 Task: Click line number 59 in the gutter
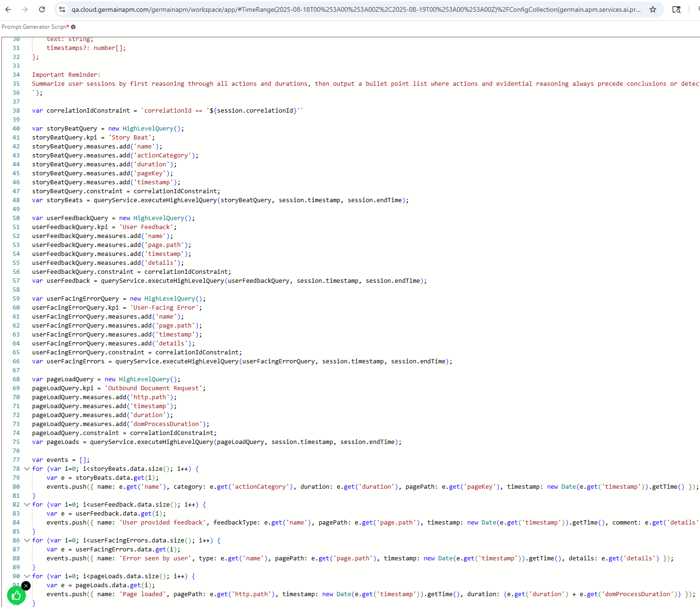click(16, 299)
